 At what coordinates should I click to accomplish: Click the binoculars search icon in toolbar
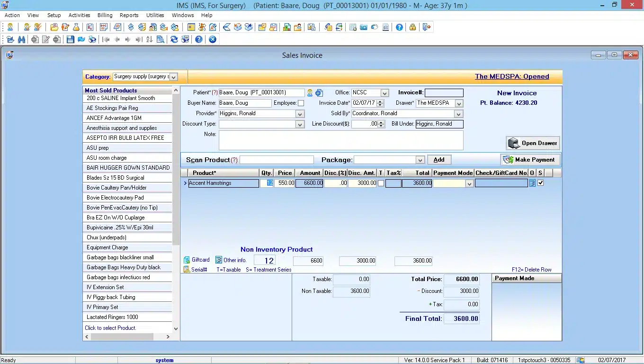[x=21, y=40]
